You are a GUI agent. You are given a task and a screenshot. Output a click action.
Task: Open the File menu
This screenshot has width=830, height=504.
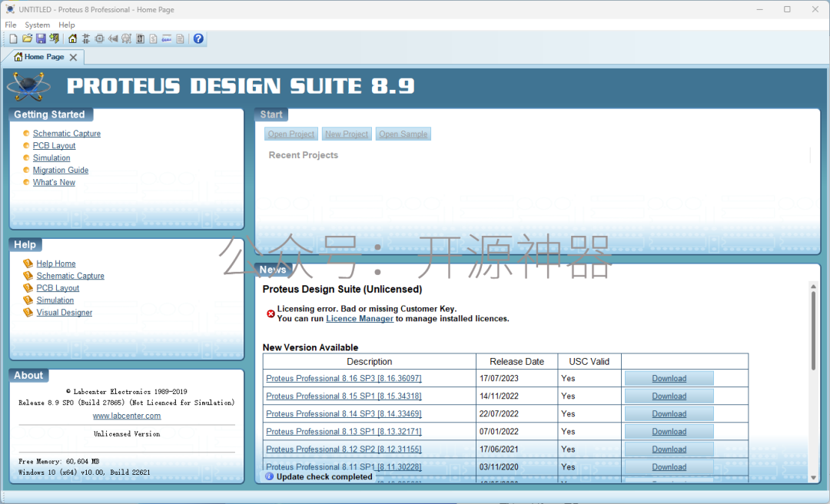click(x=11, y=25)
